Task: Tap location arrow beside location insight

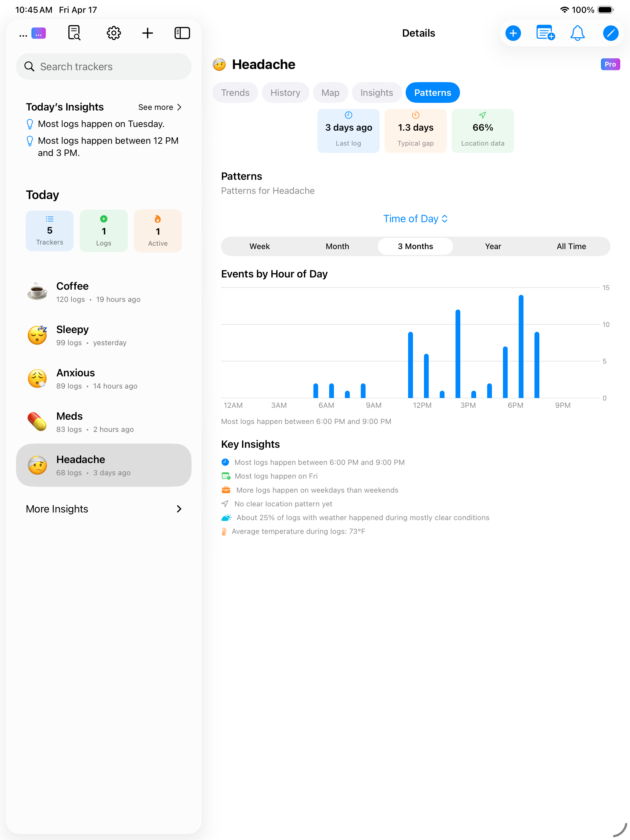Action: tap(225, 504)
